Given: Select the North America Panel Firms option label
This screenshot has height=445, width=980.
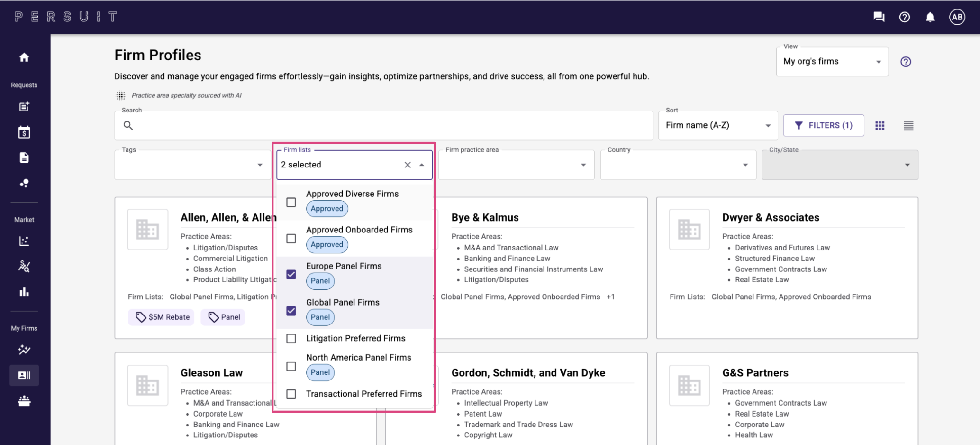Looking at the screenshot, I should (358, 357).
